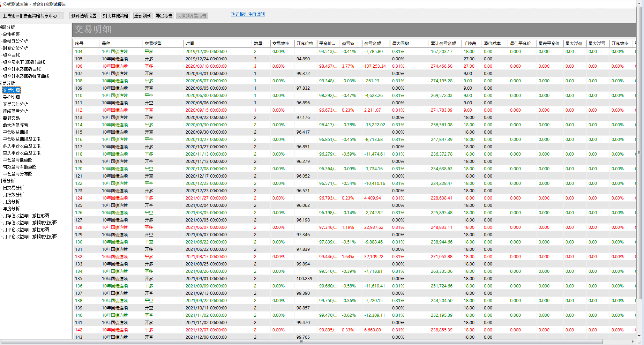Sort by 交易效率 column header
This screenshot has width=644, height=345.
tap(282, 44)
